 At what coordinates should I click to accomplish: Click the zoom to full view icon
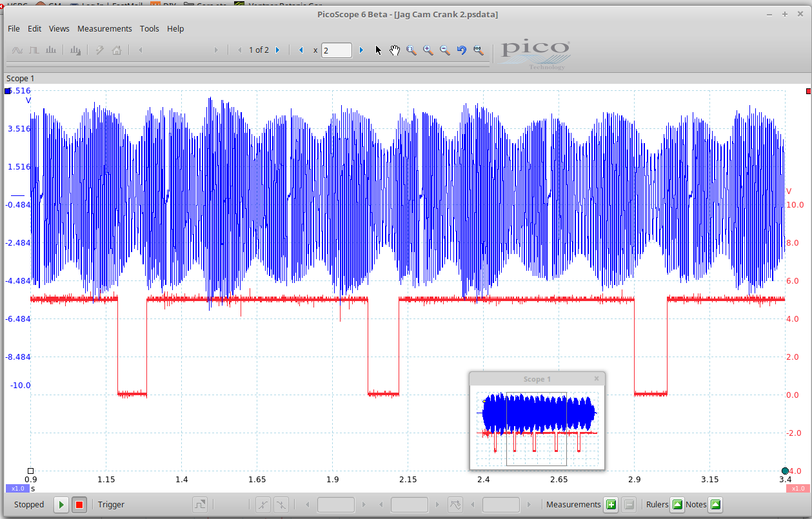(479, 50)
